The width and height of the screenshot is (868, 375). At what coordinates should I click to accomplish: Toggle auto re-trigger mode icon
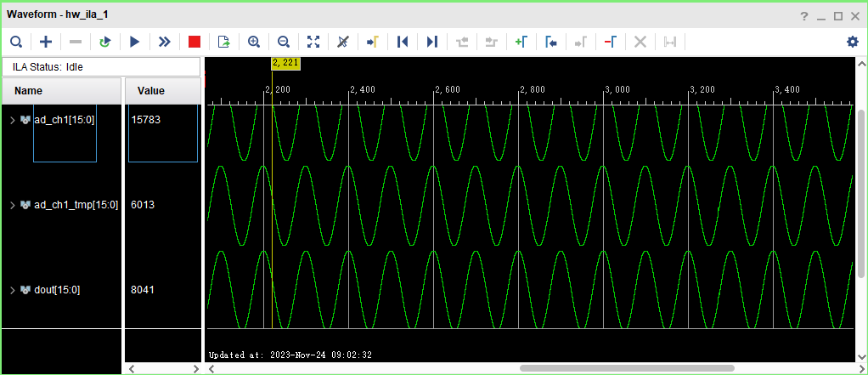pyautogui.click(x=105, y=42)
